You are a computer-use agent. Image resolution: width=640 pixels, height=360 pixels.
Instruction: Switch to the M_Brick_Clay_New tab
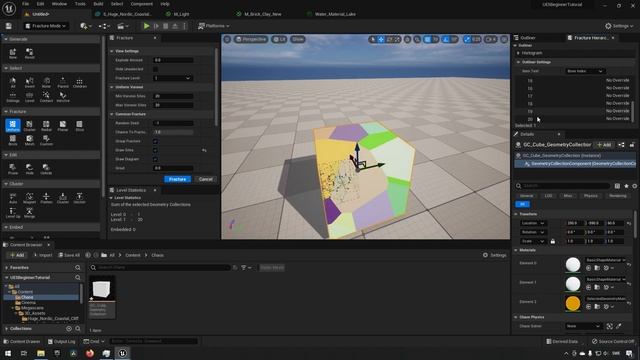(262, 14)
